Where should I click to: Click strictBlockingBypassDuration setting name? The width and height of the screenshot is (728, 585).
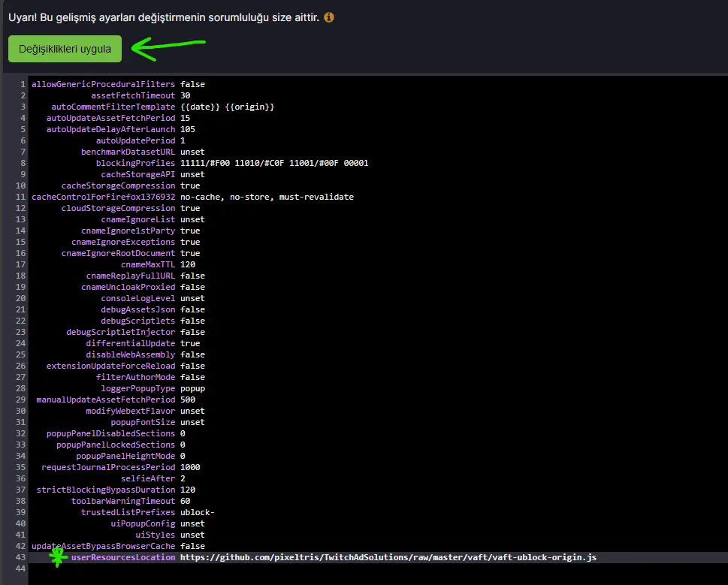pyautogui.click(x=106, y=490)
